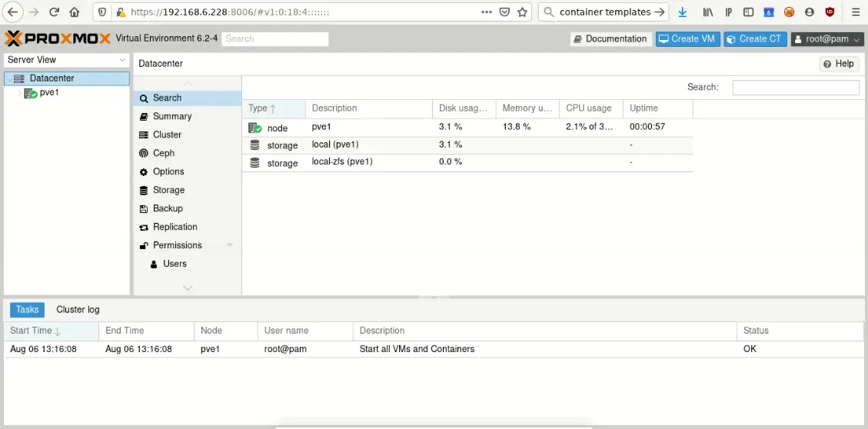Open the Options menu item

(188, 171)
